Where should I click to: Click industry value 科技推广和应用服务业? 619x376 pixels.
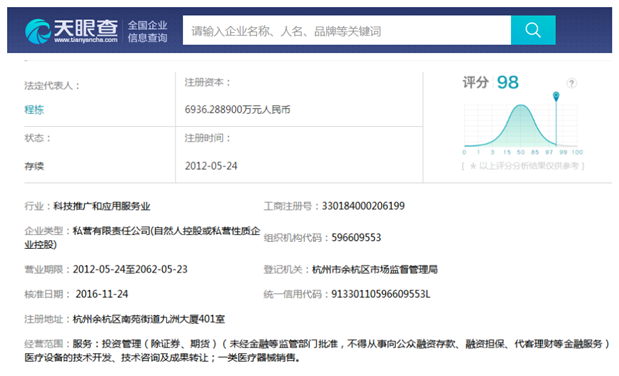[x=102, y=206]
